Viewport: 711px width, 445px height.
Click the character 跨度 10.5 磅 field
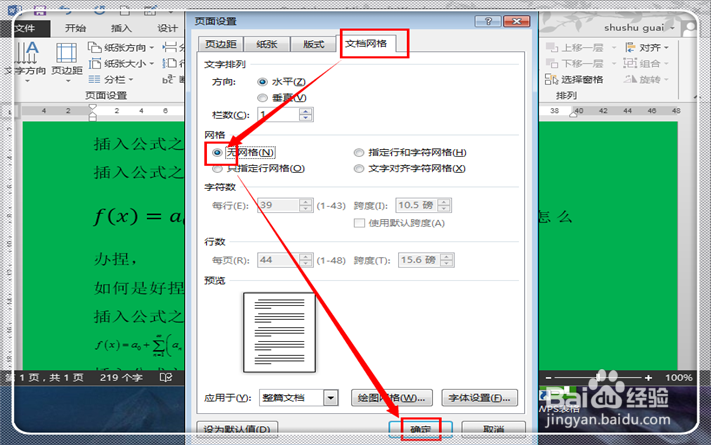pyautogui.click(x=416, y=205)
